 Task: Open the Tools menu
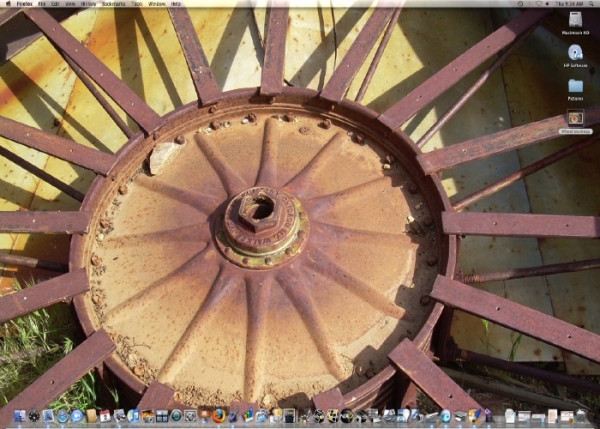coord(136,4)
